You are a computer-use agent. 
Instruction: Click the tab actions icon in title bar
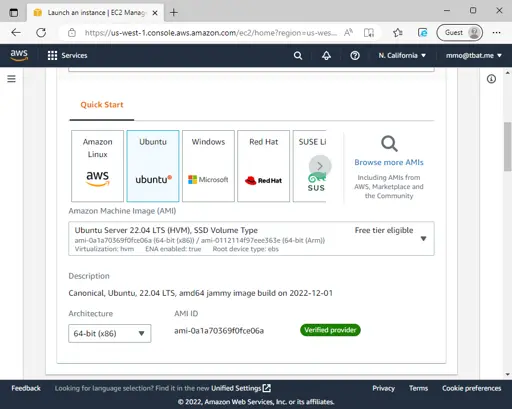(x=14, y=13)
